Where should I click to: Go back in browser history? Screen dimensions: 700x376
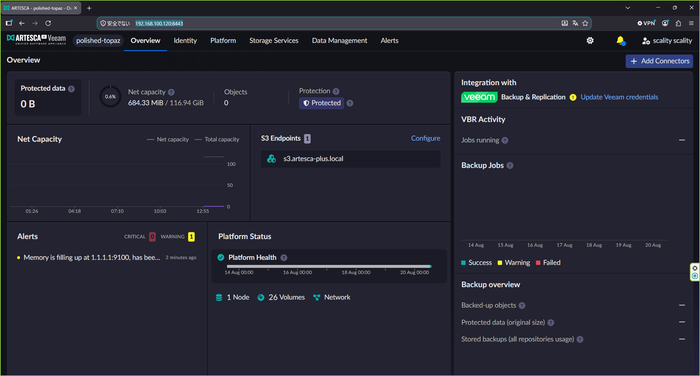tap(22, 23)
